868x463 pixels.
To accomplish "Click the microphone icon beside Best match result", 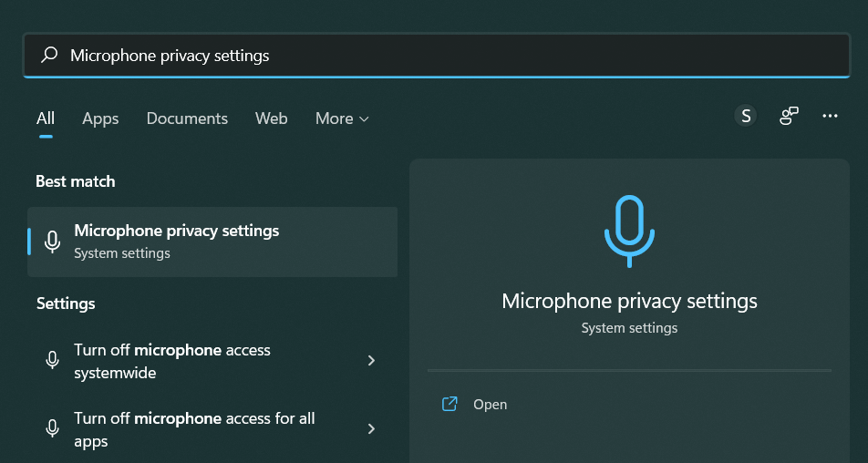I will [53, 242].
